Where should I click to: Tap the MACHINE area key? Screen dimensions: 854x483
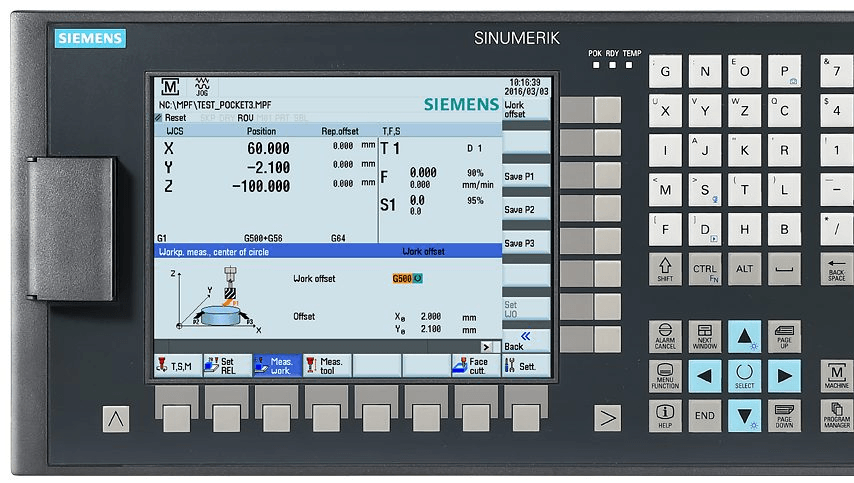pyautogui.click(x=837, y=376)
